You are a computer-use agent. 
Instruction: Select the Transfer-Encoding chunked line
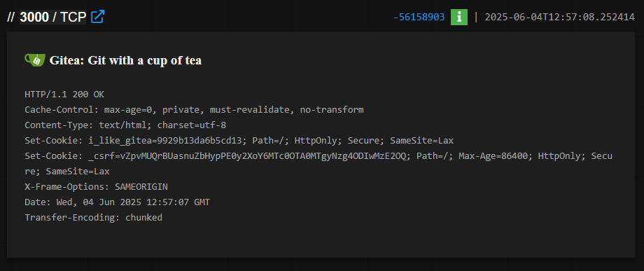point(94,218)
